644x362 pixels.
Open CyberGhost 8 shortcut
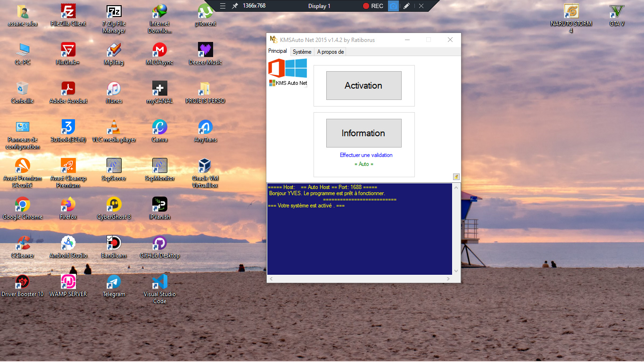tap(114, 209)
